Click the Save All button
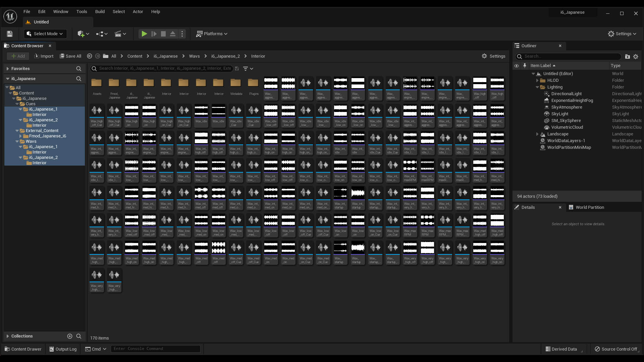 (70, 56)
